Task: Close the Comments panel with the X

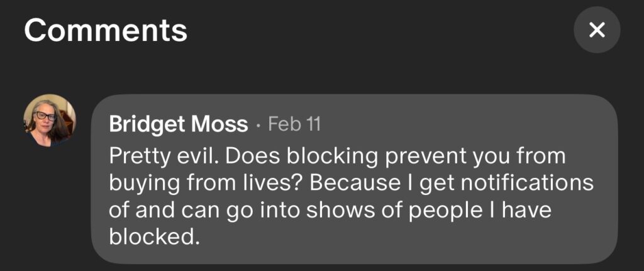Action: click(597, 30)
